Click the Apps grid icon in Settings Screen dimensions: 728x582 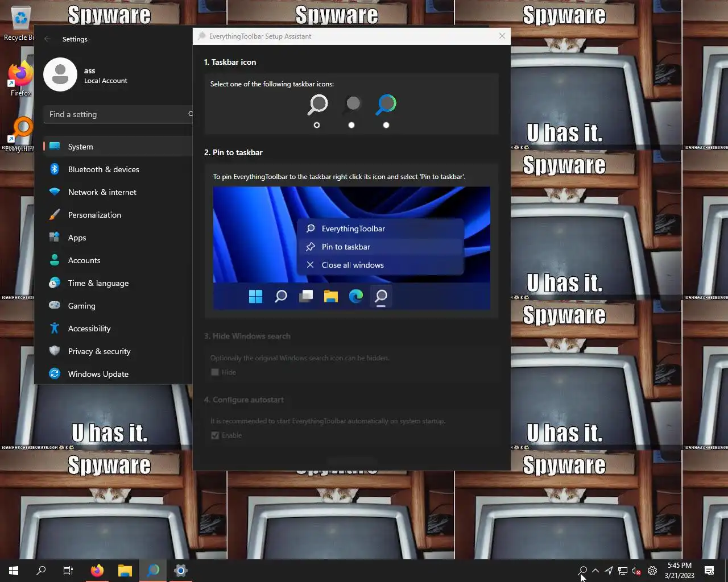click(x=55, y=237)
